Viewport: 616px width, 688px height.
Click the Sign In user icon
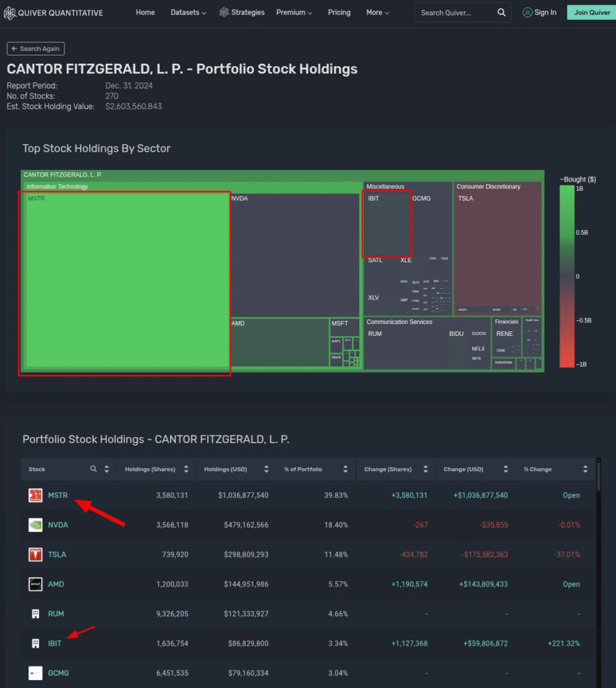coord(527,12)
